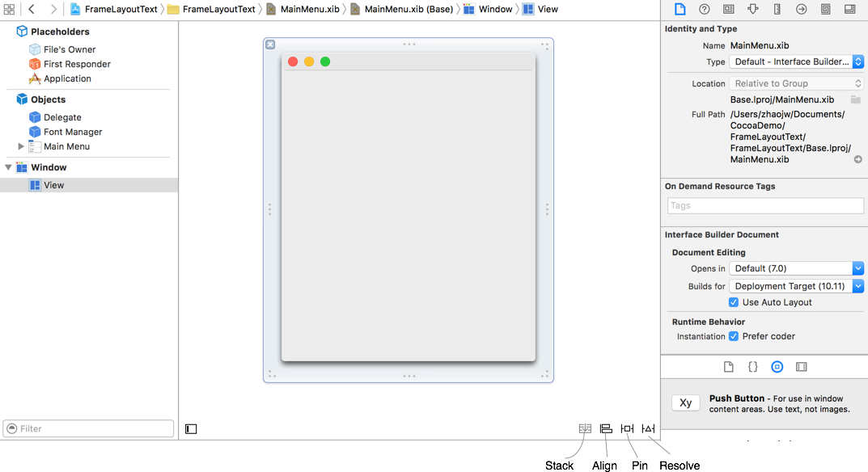Open the Quick Help inspector
The height and width of the screenshot is (472, 868).
(703, 9)
